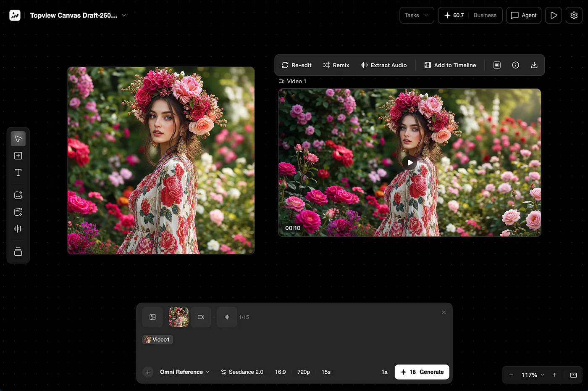Screen dimensions: 588x391
Task: Click the Video1 reference chip
Action: [x=157, y=340]
